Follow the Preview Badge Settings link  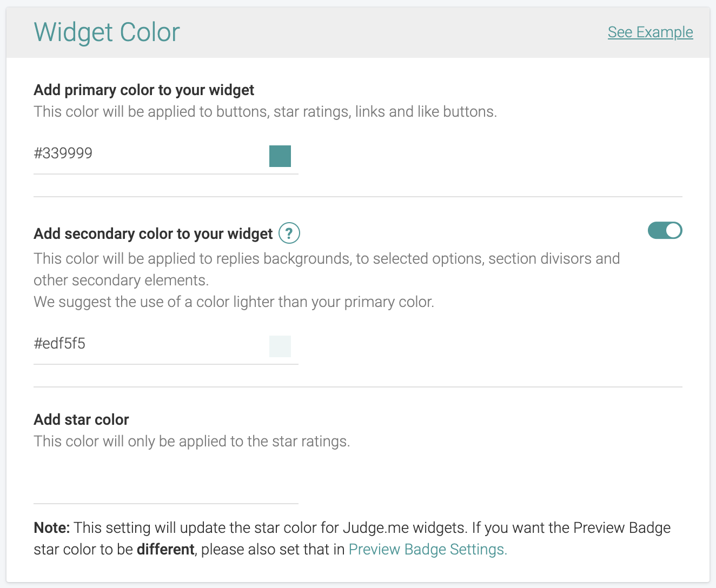(x=427, y=549)
